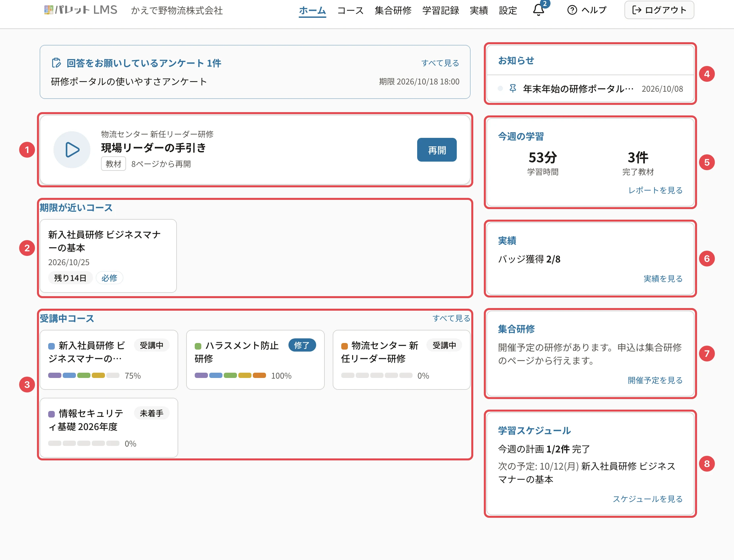Image resolution: width=734 pixels, height=560 pixels.
Task: Open the 実績 navigation item
Action: click(x=479, y=10)
